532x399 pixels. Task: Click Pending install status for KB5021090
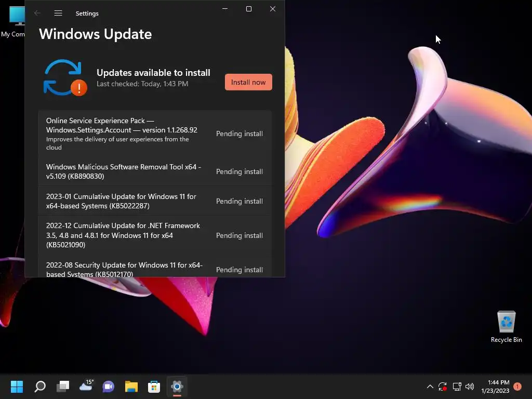coord(239,235)
